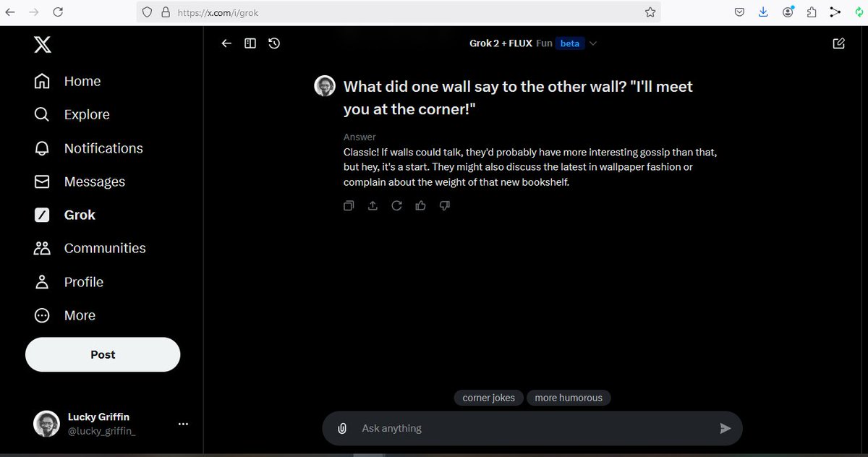The image size is (868, 457).
Task: Open account options for Lucky Griffin
Action: click(x=183, y=424)
